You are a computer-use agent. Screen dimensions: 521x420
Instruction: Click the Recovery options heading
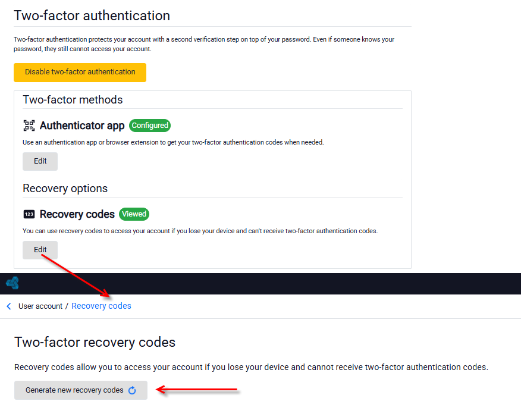pos(65,189)
